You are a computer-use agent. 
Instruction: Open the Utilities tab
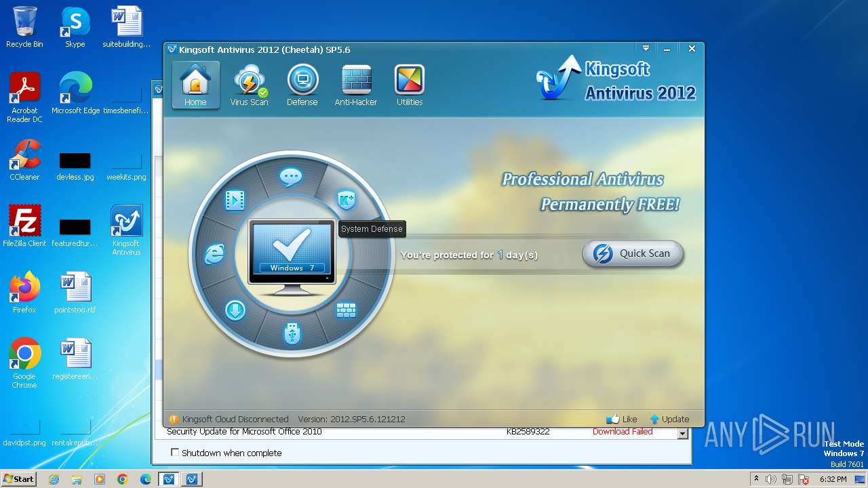click(410, 85)
